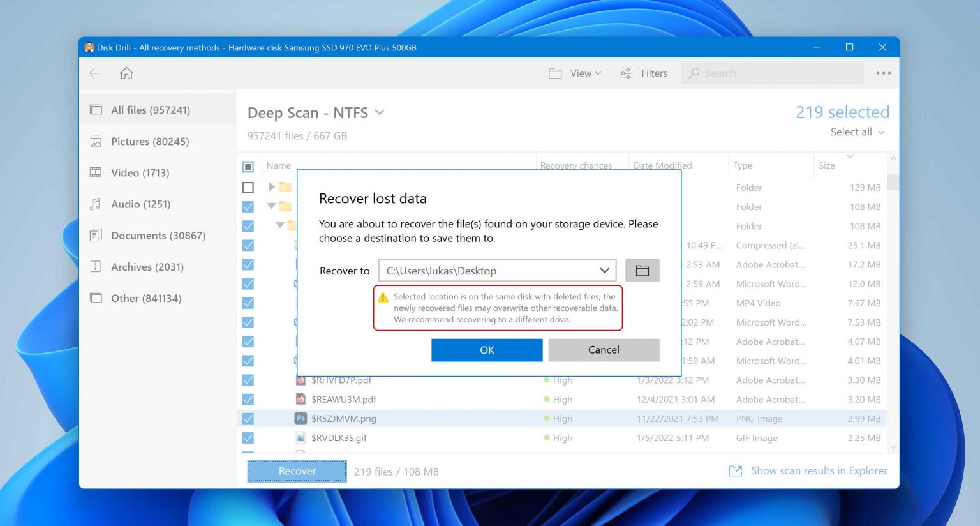Screen dimensions: 980x526
Task: Click the Audio note sidebar icon
Action: tap(96, 204)
